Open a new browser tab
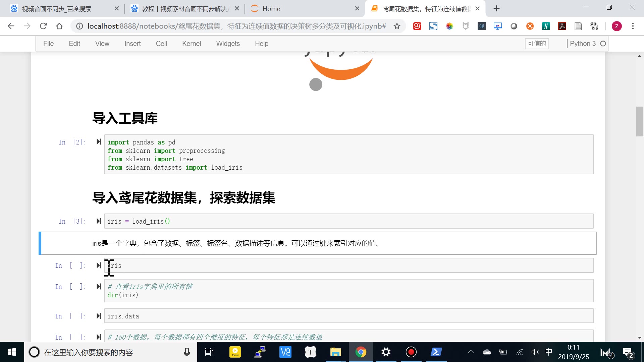Image resolution: width=644 pixels, height=362 pixels. (497, 8)
